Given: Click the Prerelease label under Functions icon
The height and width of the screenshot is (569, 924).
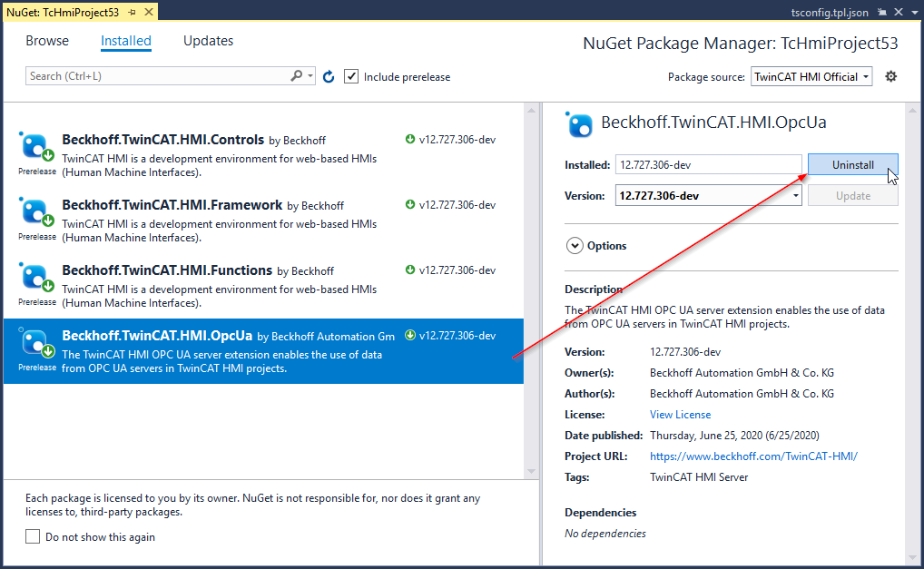Looking at the screenshot, I should pyautogui.click(x=37, y=302).
